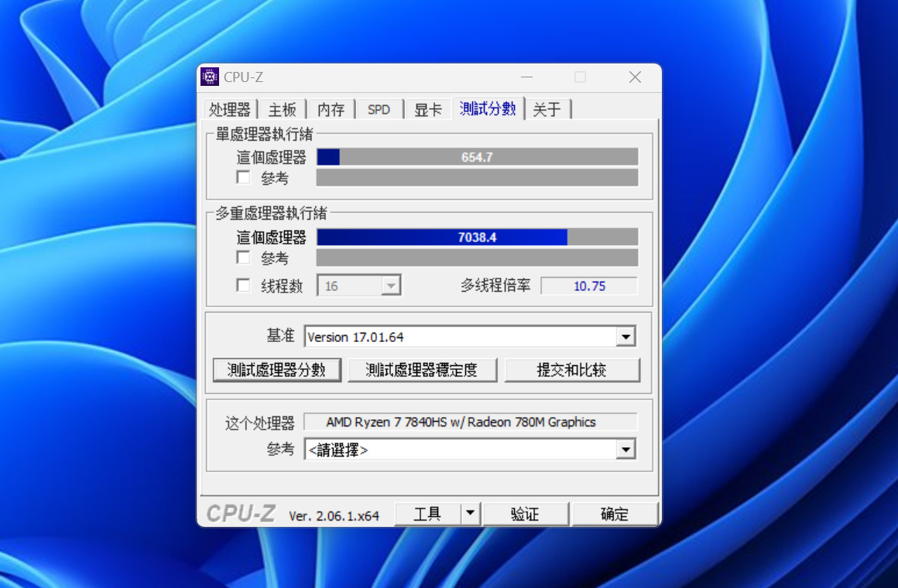This screenshot has height=588, width=898.
Task: Click the CPU-Z app icon in title bar
Action: tap(210, 76)
